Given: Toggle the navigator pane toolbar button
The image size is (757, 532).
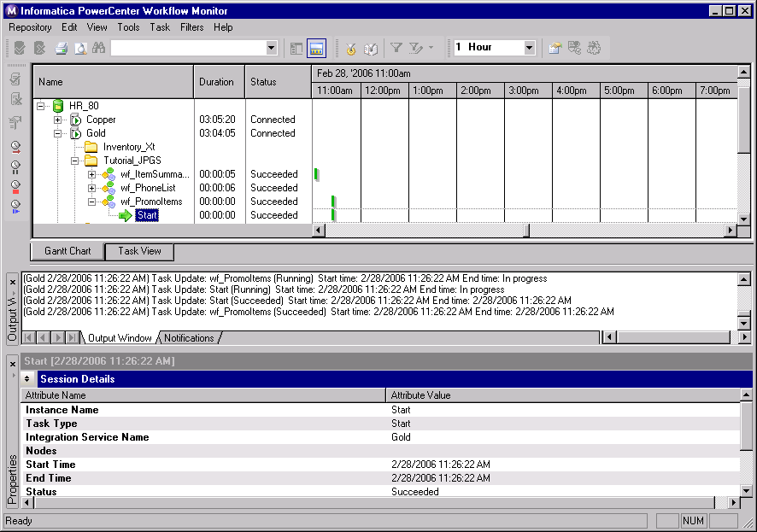Looking at the screenshot, I should tap(296, 48).
